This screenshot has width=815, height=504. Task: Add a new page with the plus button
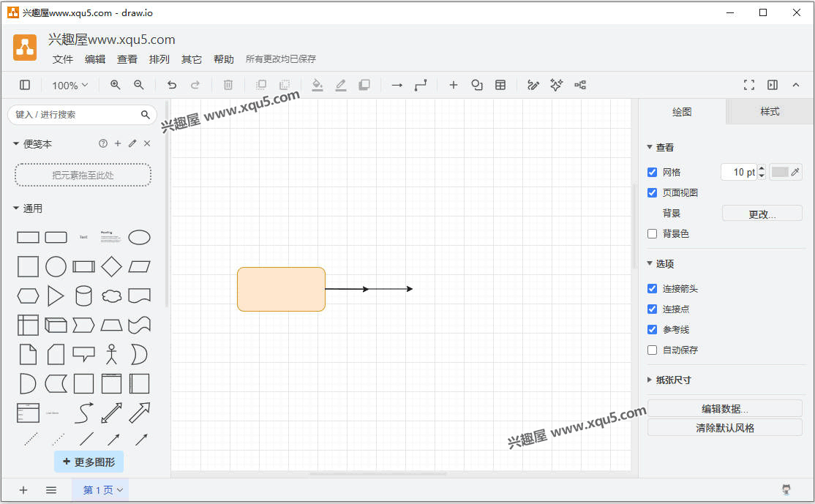tap(23, 490)
